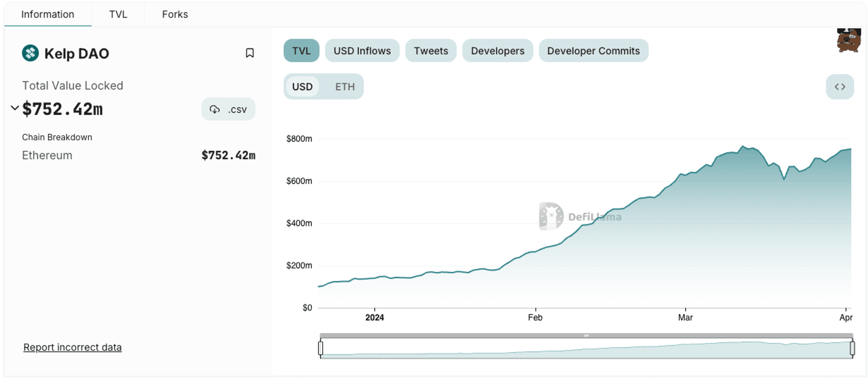Click the $400m y-axis label
Screen dimensions: 868x378
click(299, 223)
